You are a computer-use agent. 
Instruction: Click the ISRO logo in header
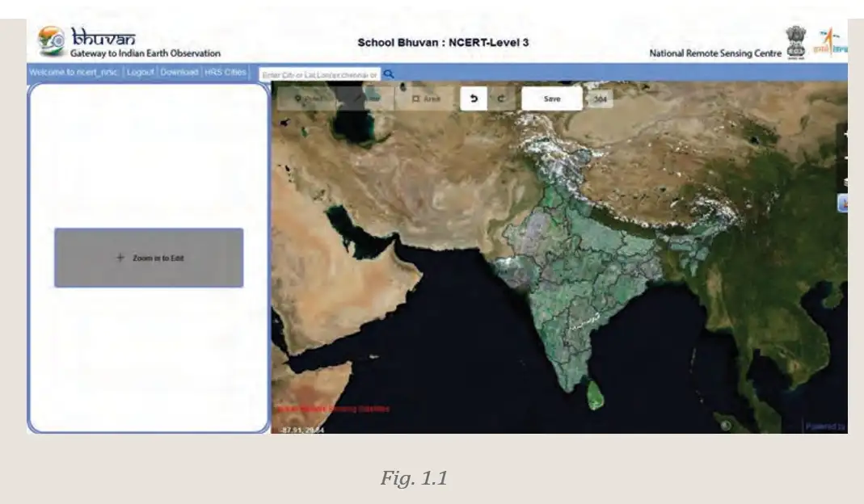(830, 42)
